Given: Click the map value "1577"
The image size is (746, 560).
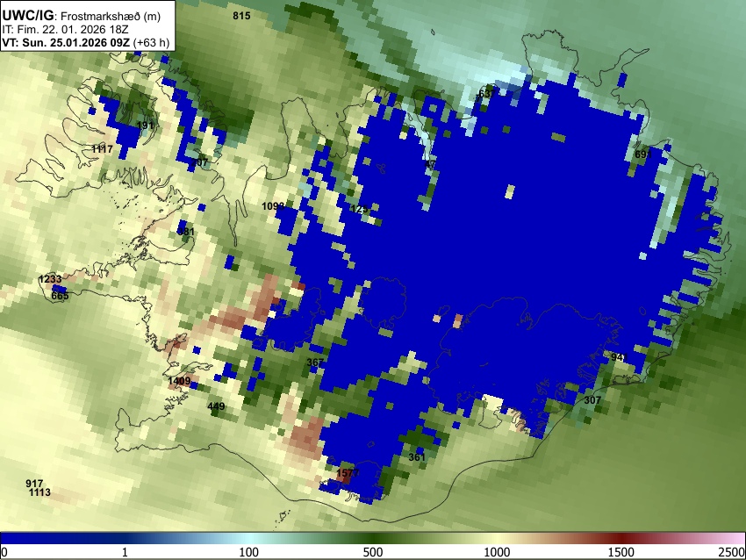Looking at the screenshot, I should click(x=348, y=473).
